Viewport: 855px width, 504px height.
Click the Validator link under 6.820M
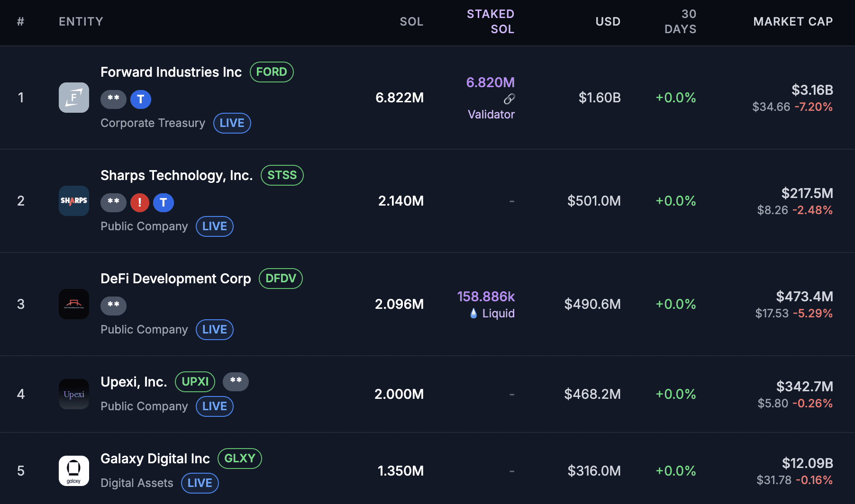pyautogui.click(x=491, y=115)
